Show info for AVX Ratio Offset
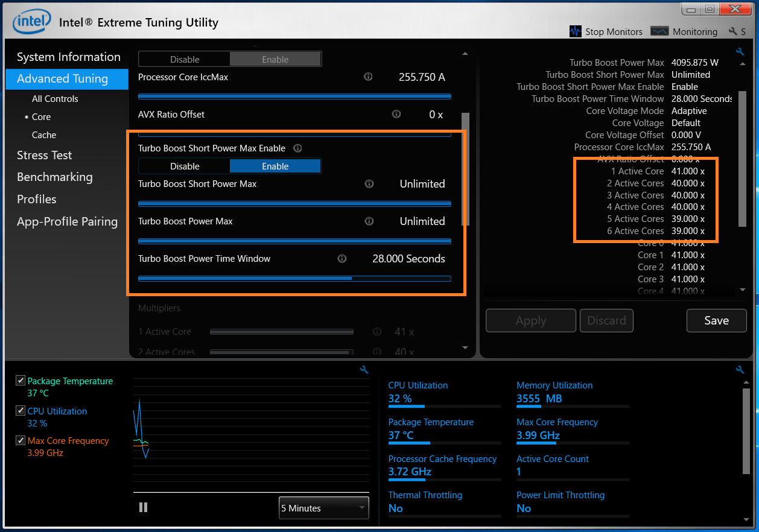The width and height of the screenshot is (759, 532). point(396,114)
